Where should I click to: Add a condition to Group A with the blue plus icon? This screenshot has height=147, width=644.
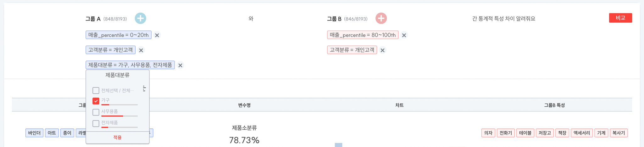140,18
